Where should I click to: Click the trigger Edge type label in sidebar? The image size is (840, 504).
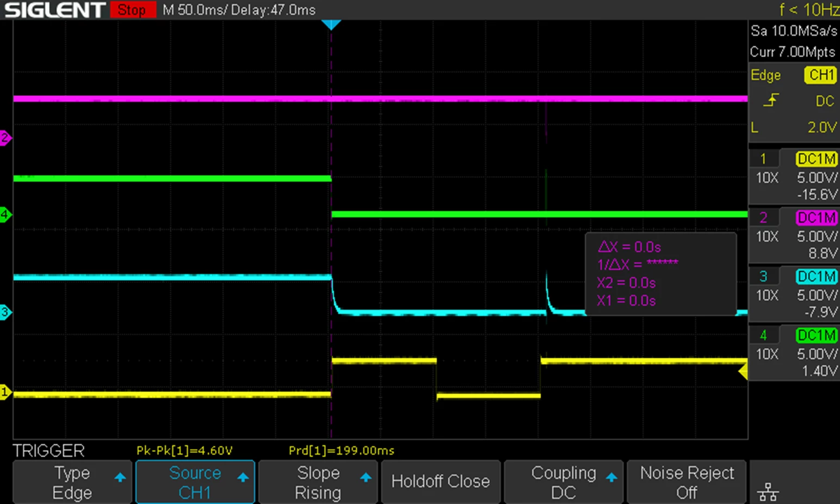click(x=765, y=75)
